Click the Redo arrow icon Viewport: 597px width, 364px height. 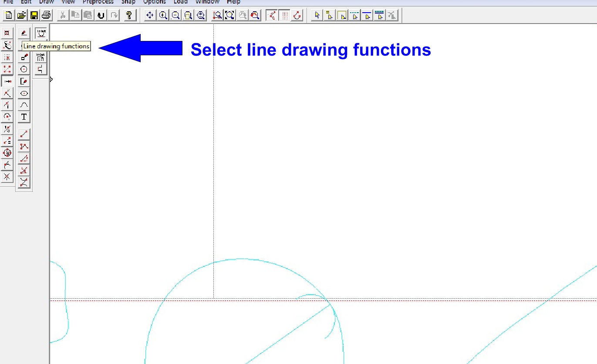click(114, 16)
